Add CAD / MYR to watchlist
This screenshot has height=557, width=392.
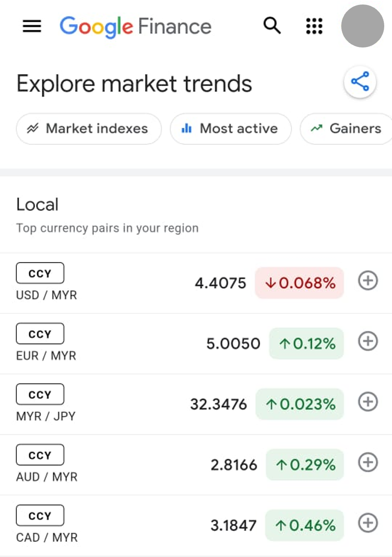click(x=368, y=523)
